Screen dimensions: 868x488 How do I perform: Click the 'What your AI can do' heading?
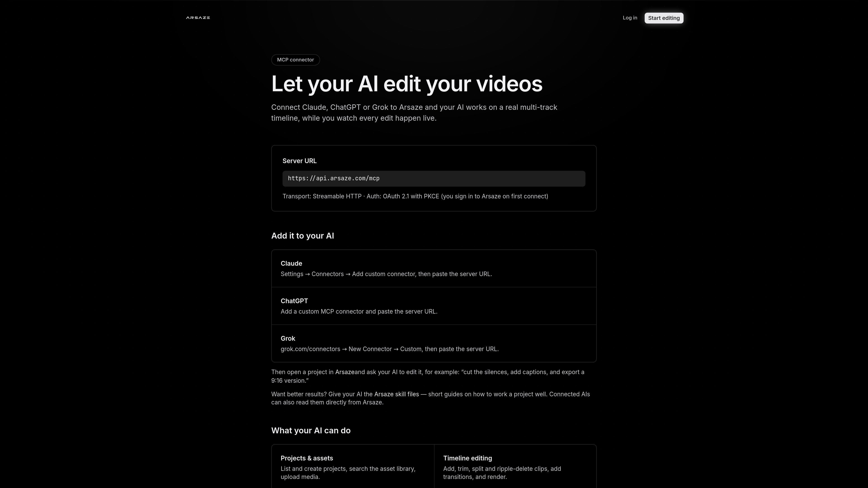click(311, 430)
